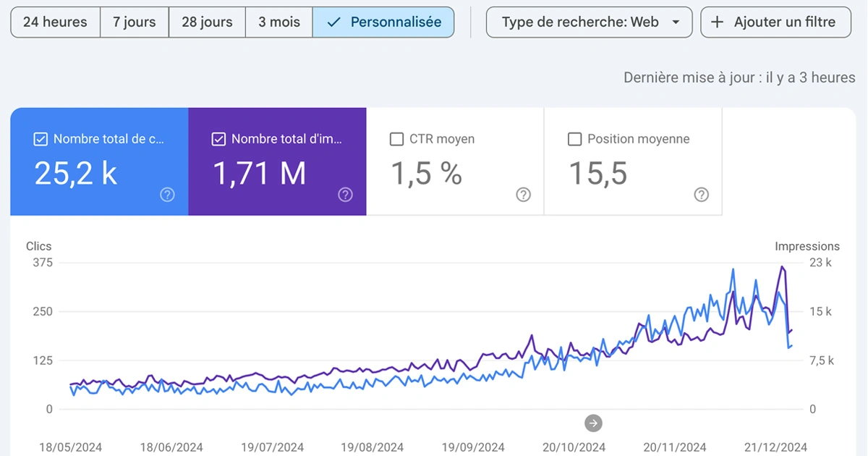Click the Ajouter un filtre button

[775, 22]
